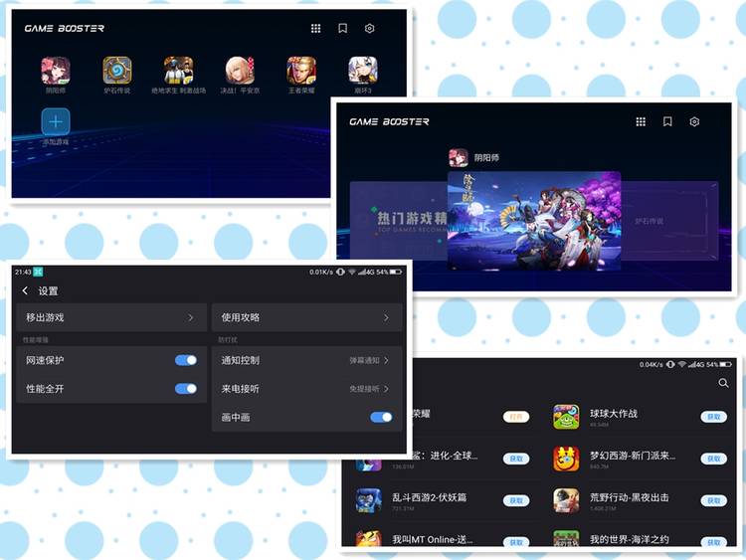Select faded 炉石传说 card on carousel right
Image resolution: width=746 pixels, height=560 pixels.
[669, 221]
